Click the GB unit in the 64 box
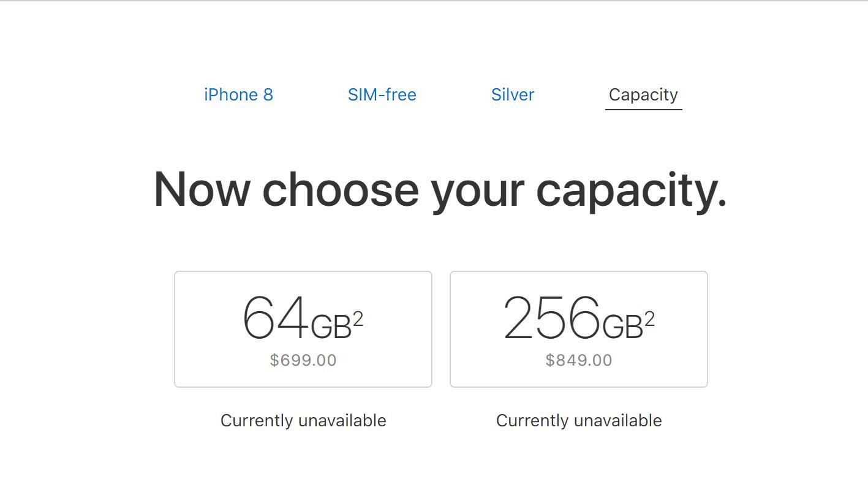The height and width of the screenshot is (498, 868). pyautogui.click(x=331, y=326)
